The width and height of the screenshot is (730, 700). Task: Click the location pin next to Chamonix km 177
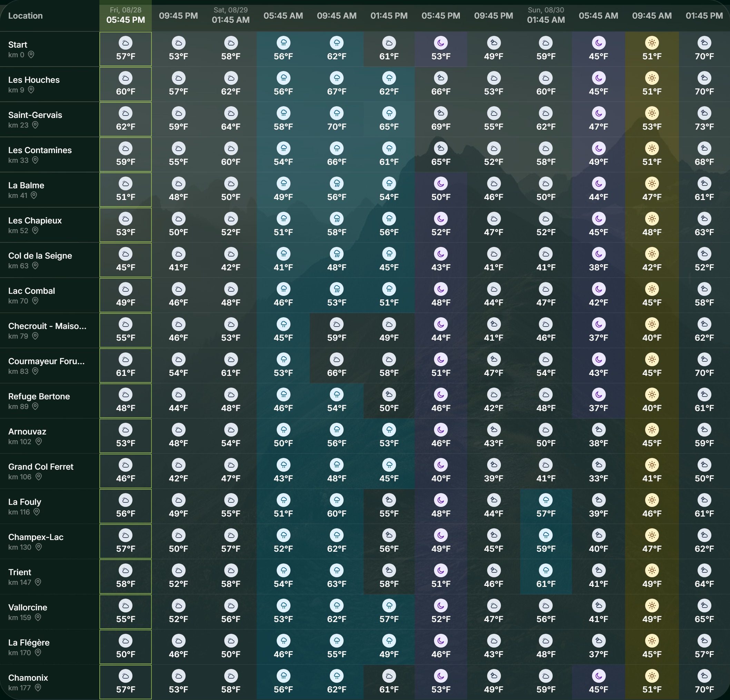click(x=38, y=687)
